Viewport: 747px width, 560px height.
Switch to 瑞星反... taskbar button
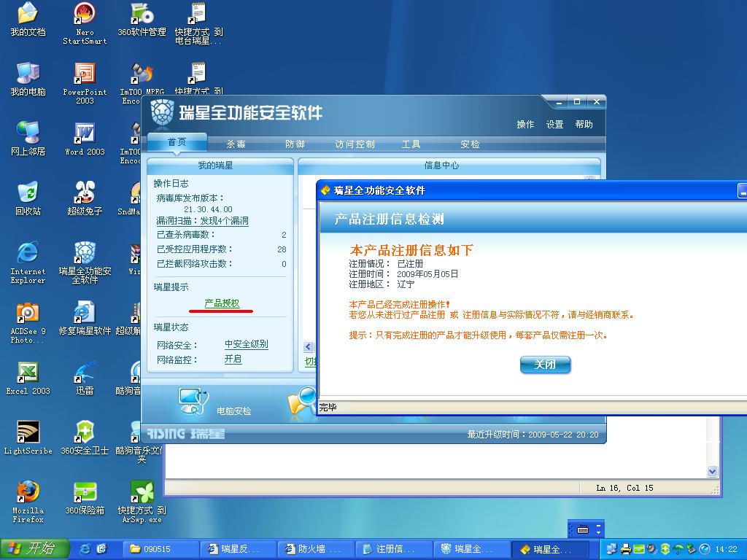(x=239, y=549)
